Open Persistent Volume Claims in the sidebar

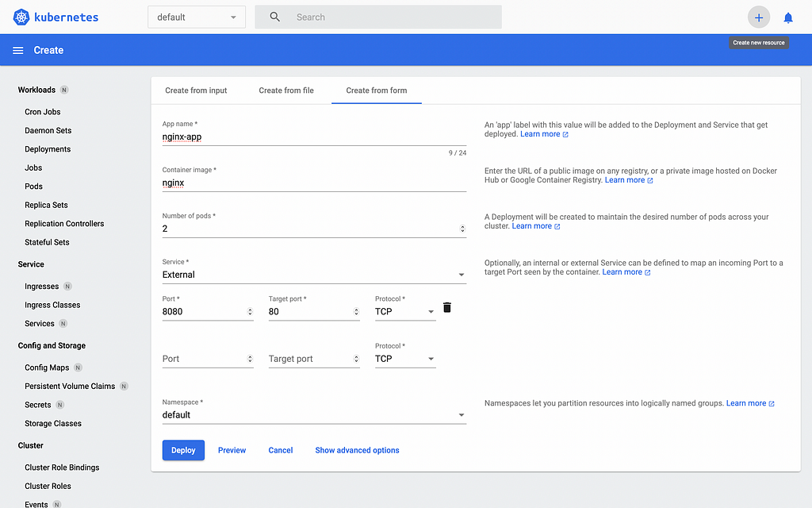70,387
